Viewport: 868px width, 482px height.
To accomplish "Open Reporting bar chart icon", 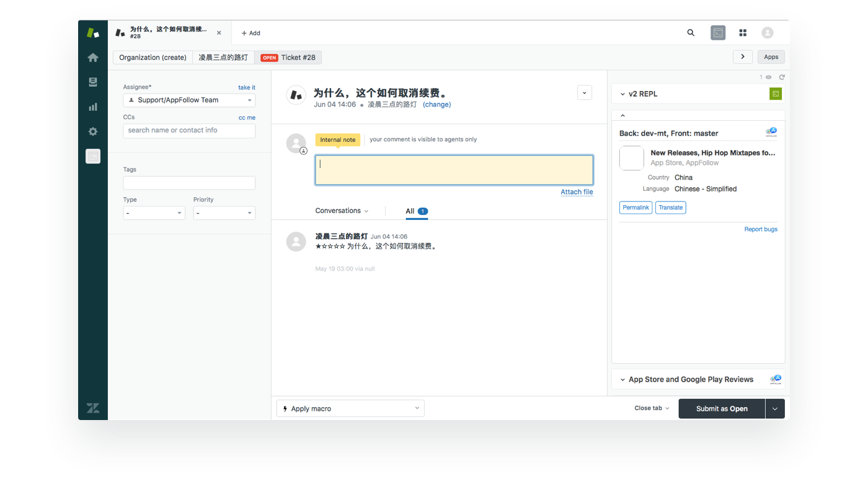I will pyautogui.click(x=93, y=107).
